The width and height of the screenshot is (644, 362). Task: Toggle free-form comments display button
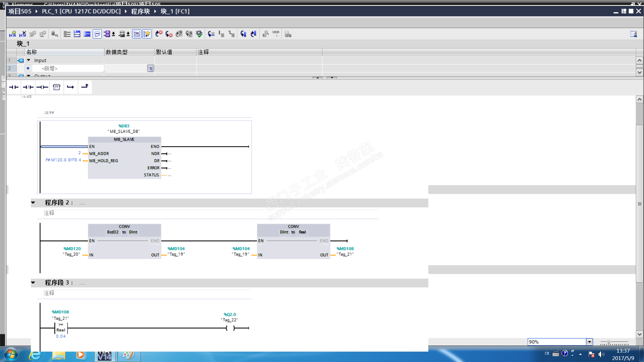[x=97, y=34]
